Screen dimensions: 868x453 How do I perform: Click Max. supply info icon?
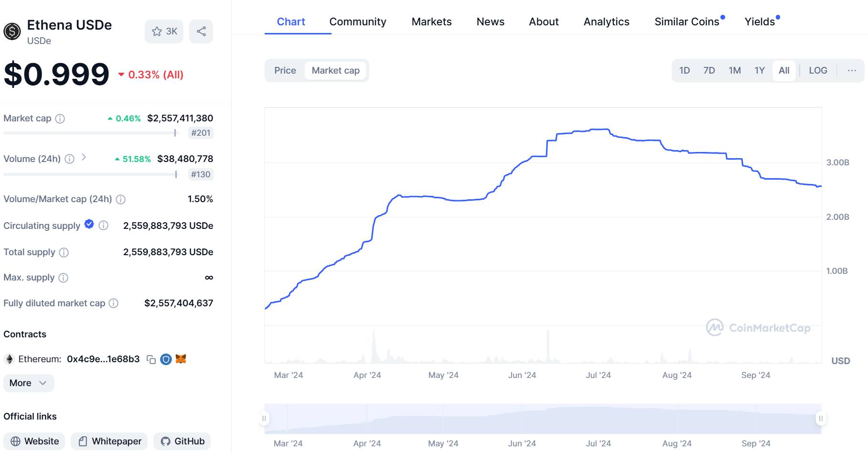pos(63,278)
